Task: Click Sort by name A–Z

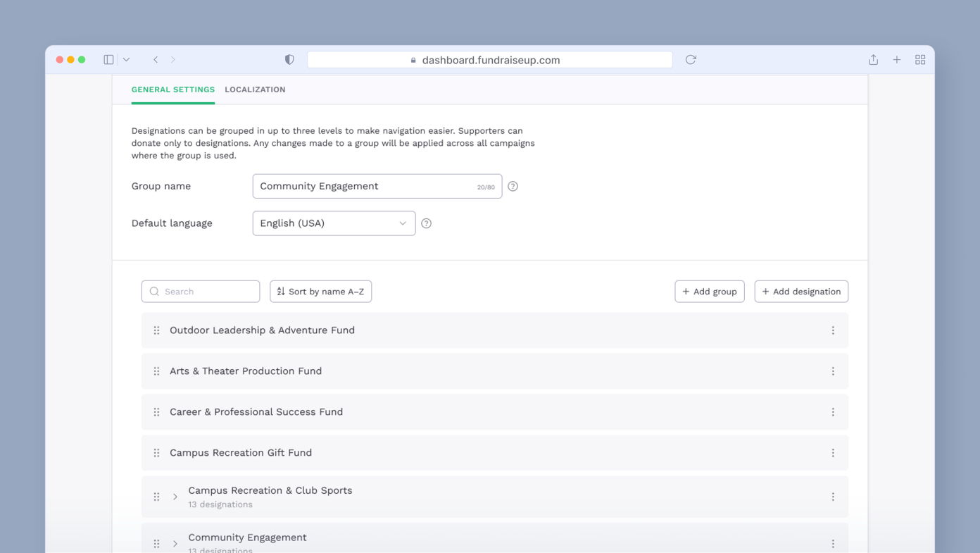Action: (x=320, y=291)
